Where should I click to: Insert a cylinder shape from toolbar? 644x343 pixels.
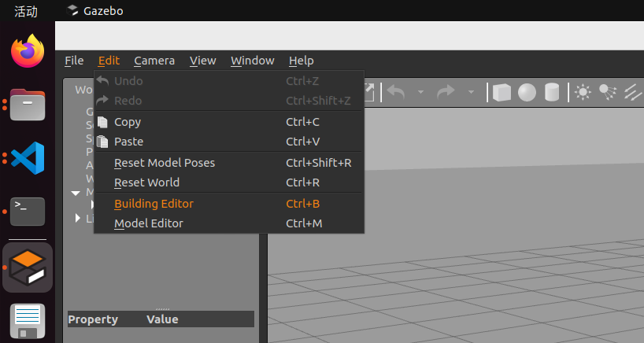[x=552, y=92]
